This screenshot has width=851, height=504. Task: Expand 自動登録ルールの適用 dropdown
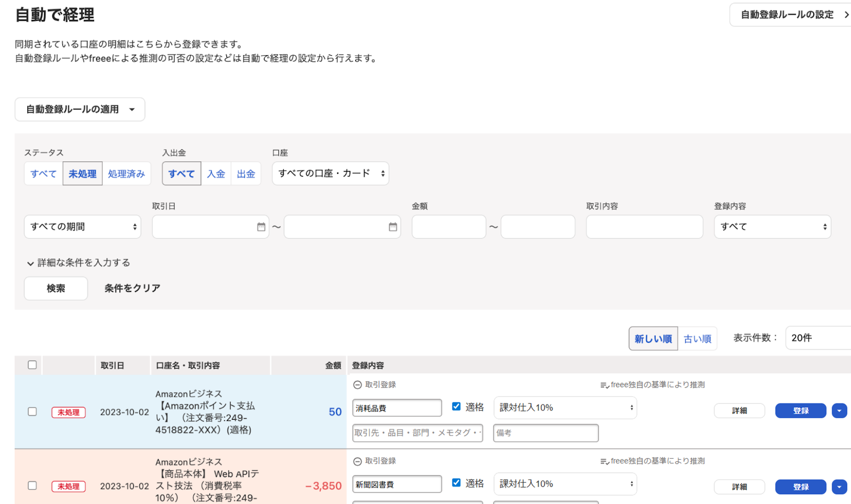tap(80, 109)
